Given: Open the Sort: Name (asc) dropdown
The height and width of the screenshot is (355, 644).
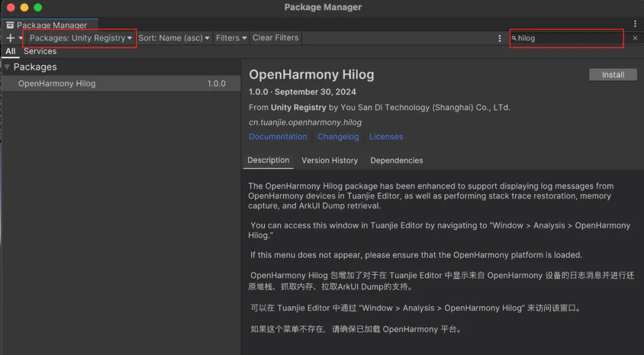Looking at the screenshot, I should pyautogui.click(x=174, y=38).
